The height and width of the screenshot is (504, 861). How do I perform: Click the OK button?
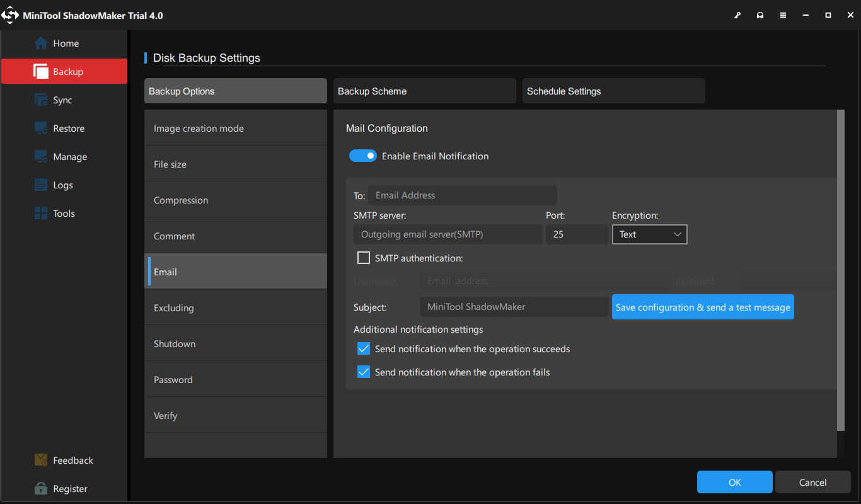click(x=735, y=482)
